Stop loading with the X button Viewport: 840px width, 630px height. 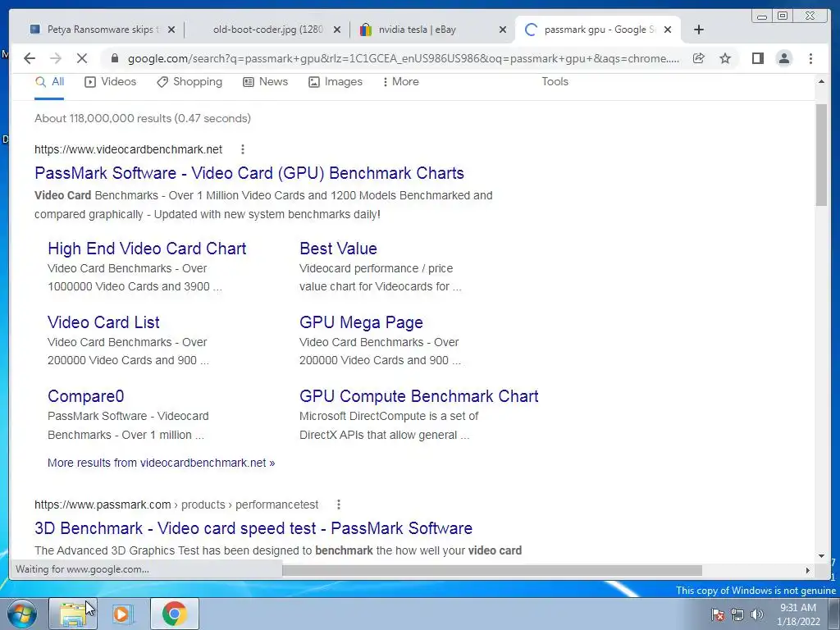point(82,58)
